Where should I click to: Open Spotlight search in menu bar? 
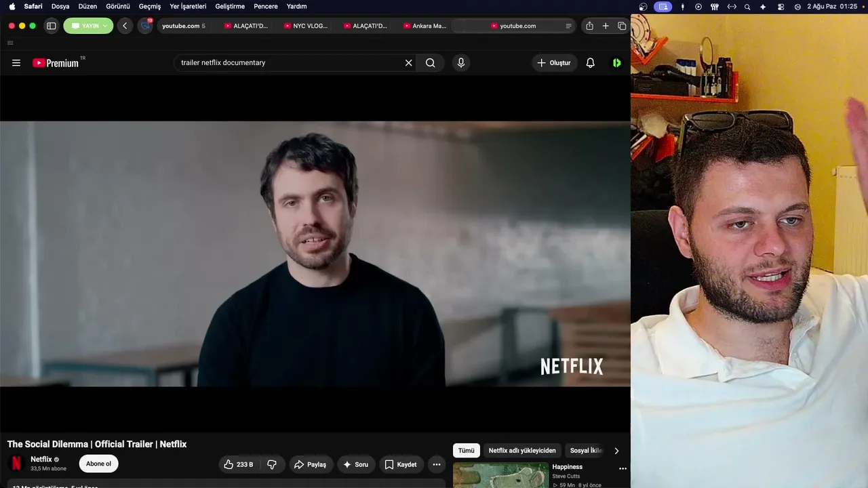[x=747, y=7]
